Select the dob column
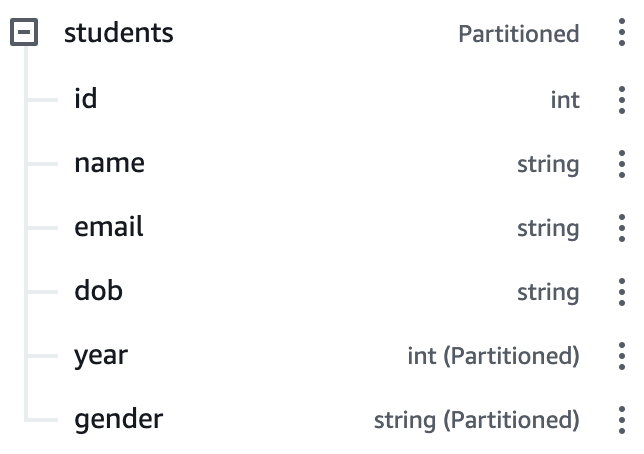644x454 pixels. coord(98,291)
